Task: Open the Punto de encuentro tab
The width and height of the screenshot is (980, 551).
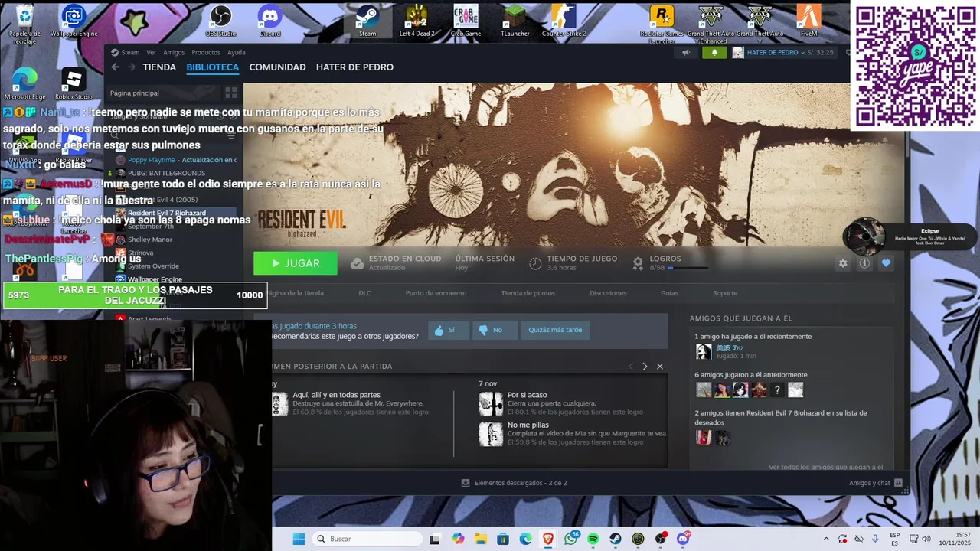Action: click(x=436, y=293)
